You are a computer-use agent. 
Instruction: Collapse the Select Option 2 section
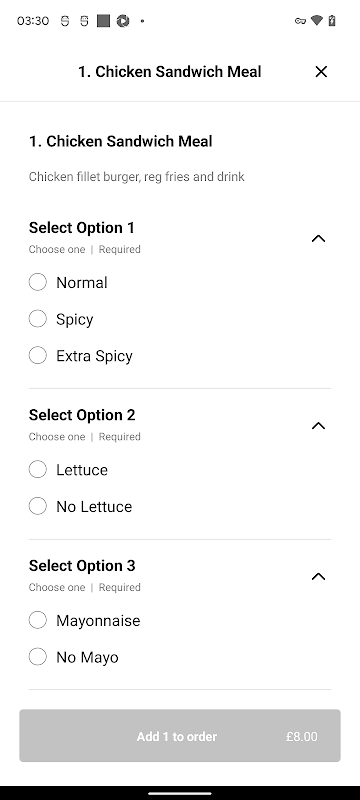click(318, 426)
